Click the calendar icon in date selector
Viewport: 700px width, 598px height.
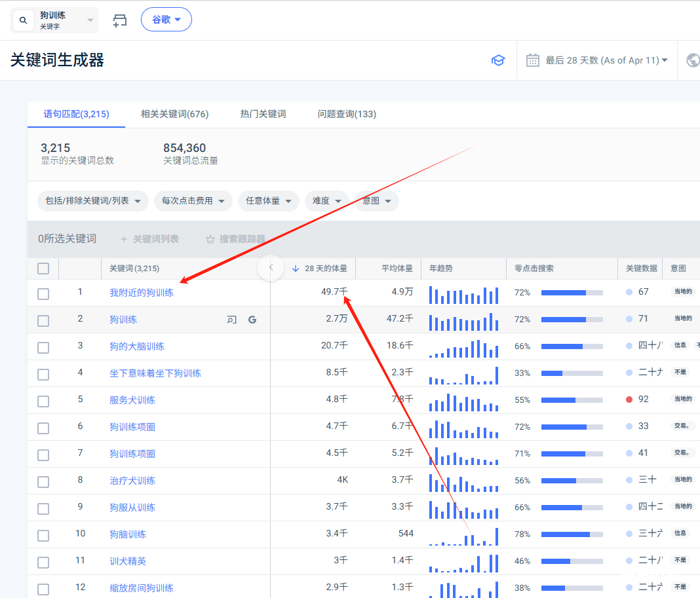[533, 60]
